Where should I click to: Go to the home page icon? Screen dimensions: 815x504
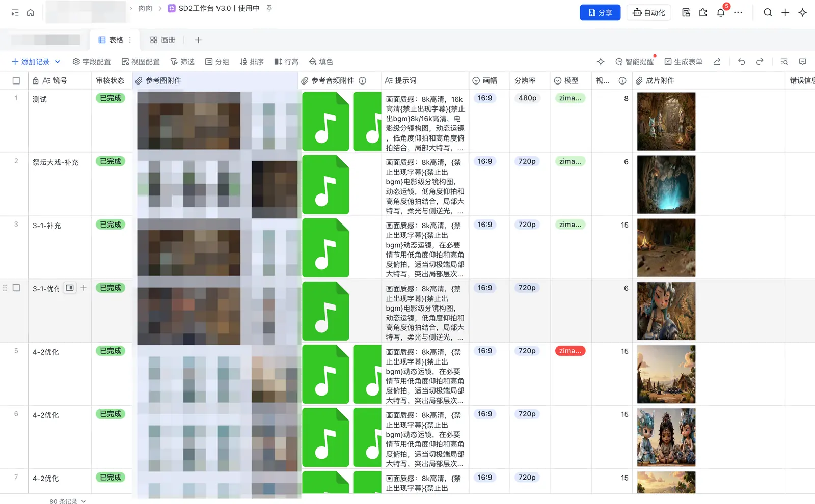31,13
